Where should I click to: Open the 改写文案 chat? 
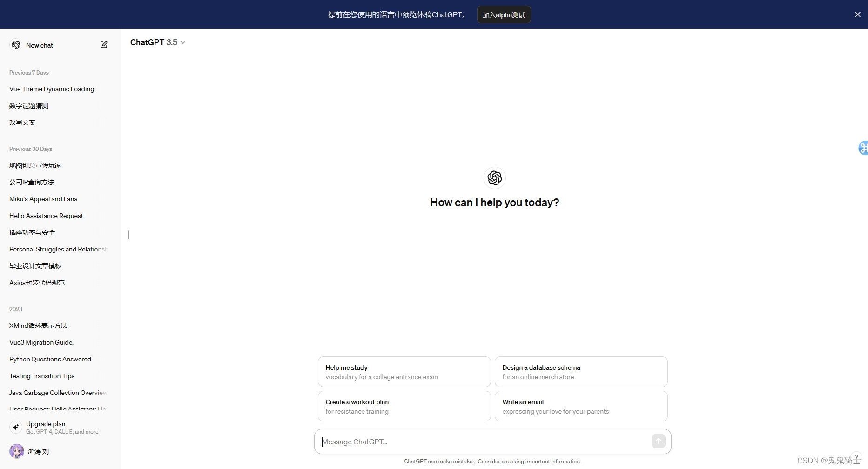[58, 122]
